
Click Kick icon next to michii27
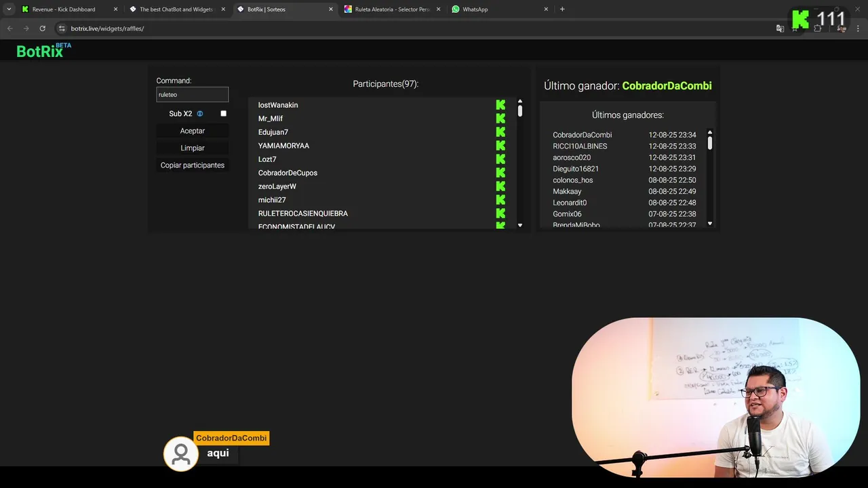[500, 200]
